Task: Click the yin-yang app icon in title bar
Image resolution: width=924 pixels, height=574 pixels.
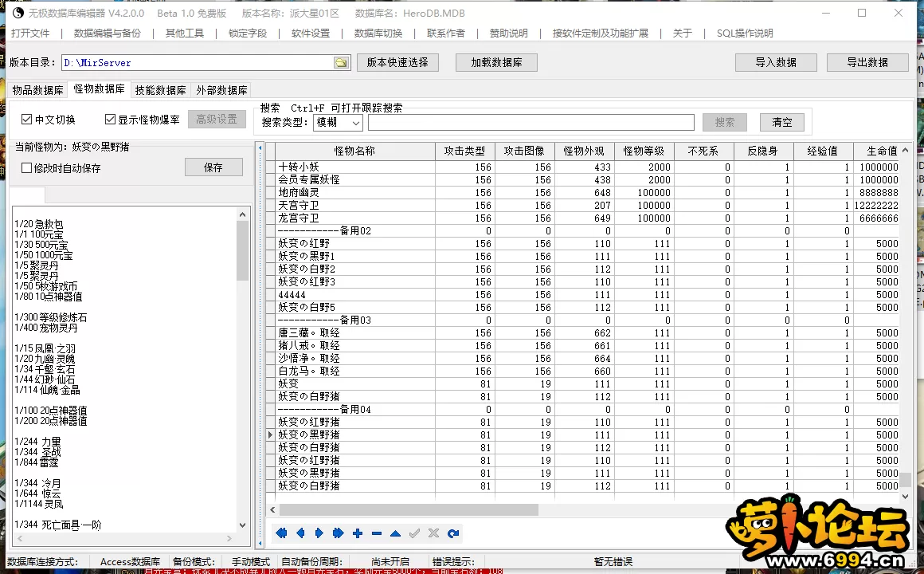Action: [18, 13]
